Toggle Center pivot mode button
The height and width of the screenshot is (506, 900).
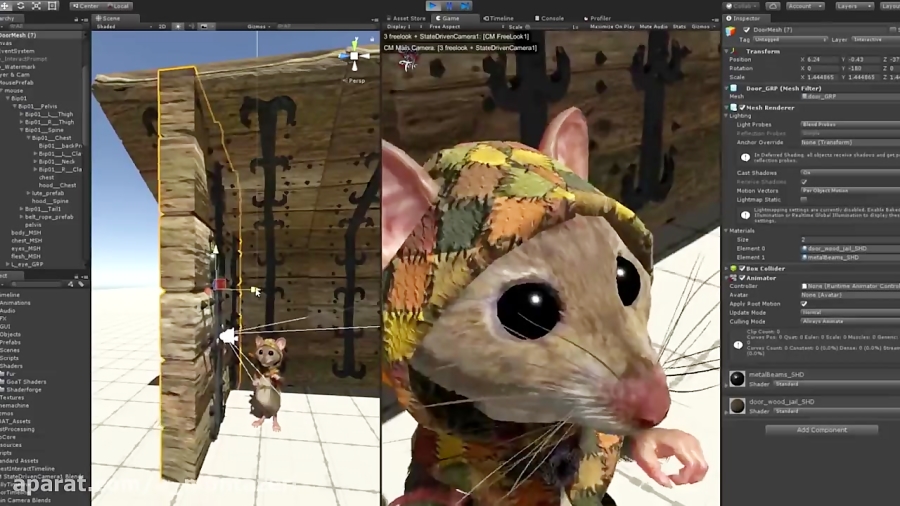pos(85,6)
